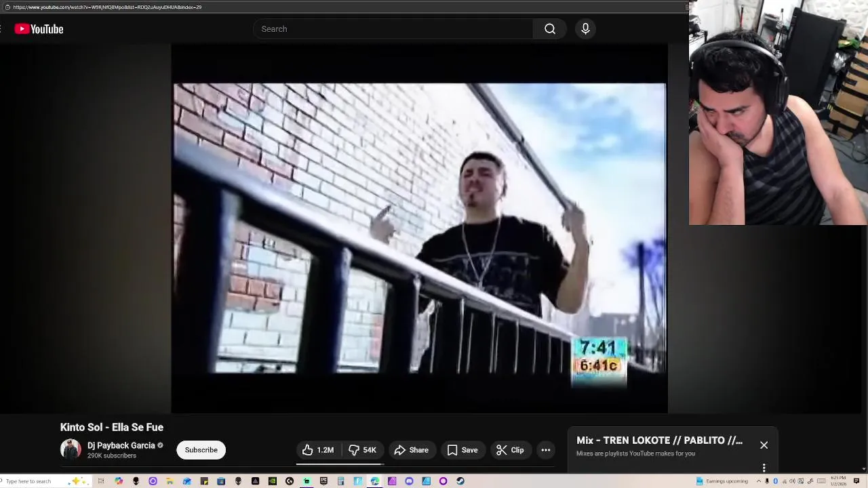The image size is (868, 488).
Task: Open Microsoft Store taskbar icon
Action: (x=221, y=481)
